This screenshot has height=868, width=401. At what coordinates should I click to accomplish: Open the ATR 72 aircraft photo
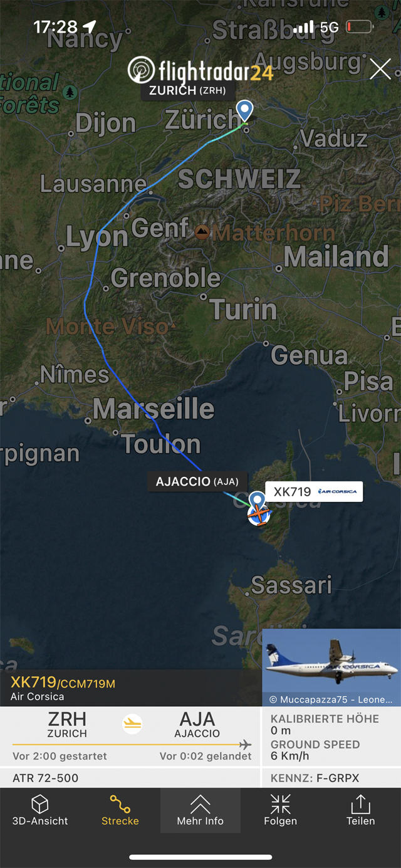pos(331,667)
